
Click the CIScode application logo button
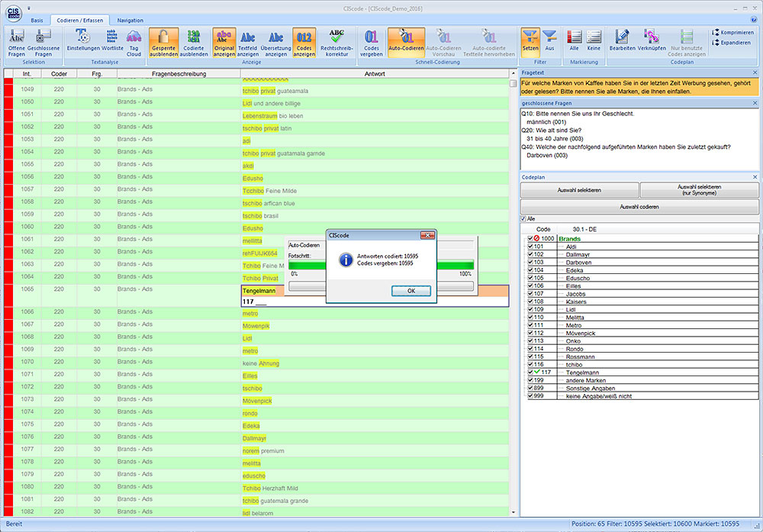tap(14, 13)
